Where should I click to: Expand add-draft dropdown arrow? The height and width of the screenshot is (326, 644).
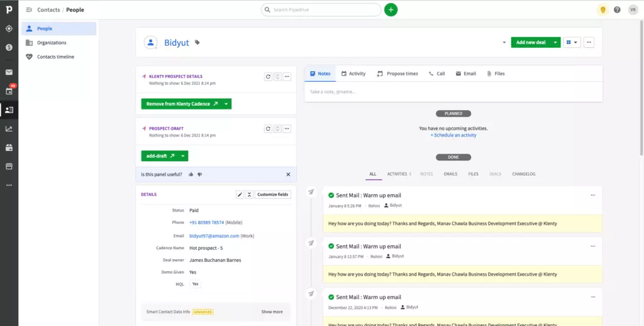click(x=183, y=156)
